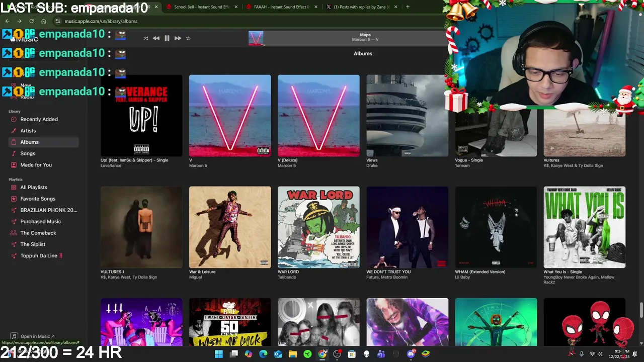The width and height of the screenshot is (644, 362).
Task: Open Discord from the taskbar
Action: 411,354
